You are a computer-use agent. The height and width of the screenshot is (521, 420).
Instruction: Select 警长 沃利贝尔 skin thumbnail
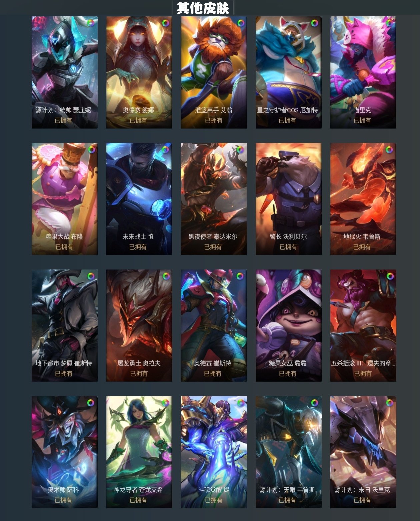[x=289, y=199]
